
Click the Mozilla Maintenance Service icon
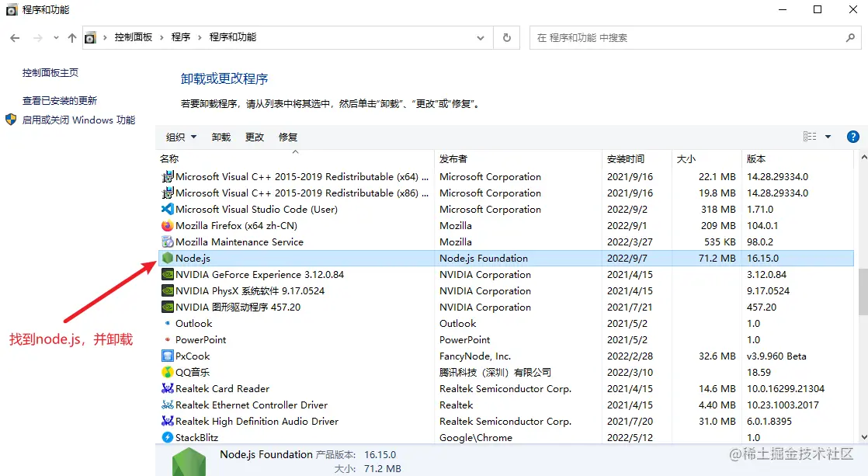point(167,241)
